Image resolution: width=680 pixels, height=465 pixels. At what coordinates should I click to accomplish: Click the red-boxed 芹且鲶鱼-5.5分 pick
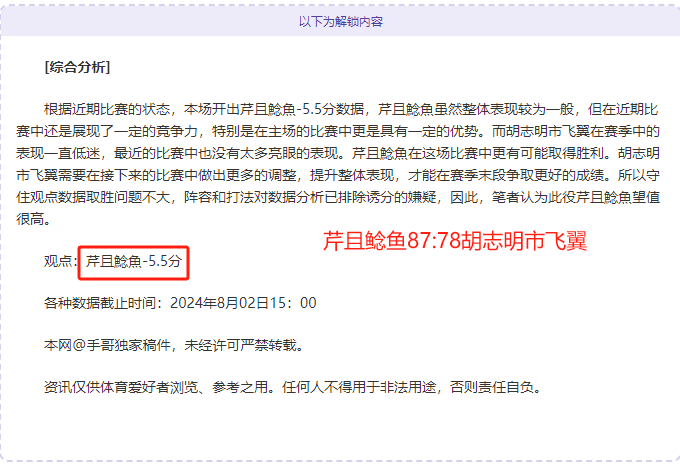[x=134, y=263]
